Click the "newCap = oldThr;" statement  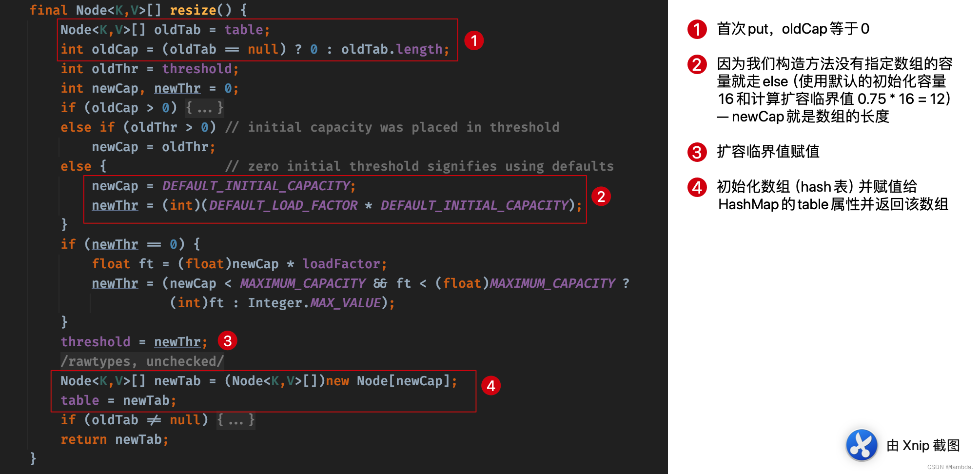[x=153, y=147]
